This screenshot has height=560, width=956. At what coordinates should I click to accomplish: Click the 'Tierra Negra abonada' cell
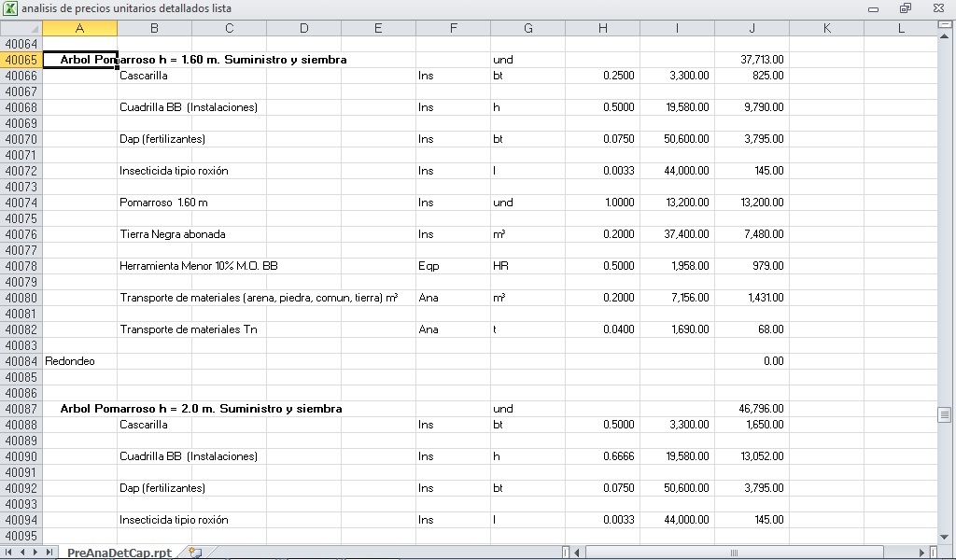[173, 234]
